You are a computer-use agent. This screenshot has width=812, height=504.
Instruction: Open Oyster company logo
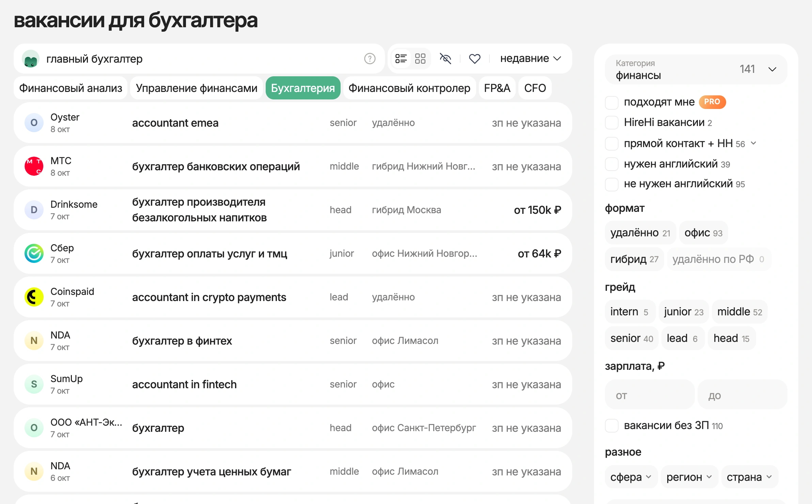[x=34, y=123]
